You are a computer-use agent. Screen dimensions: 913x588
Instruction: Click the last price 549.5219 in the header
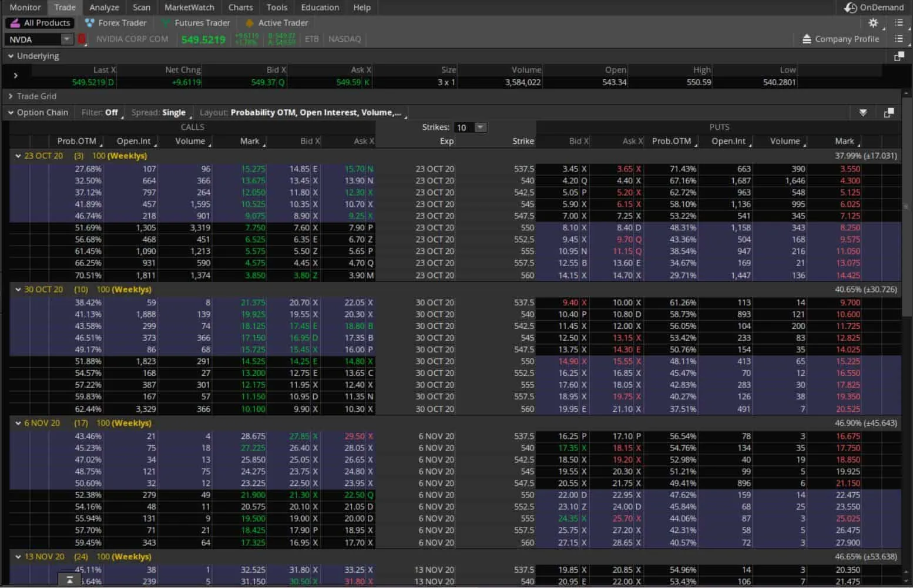point(203,39)
